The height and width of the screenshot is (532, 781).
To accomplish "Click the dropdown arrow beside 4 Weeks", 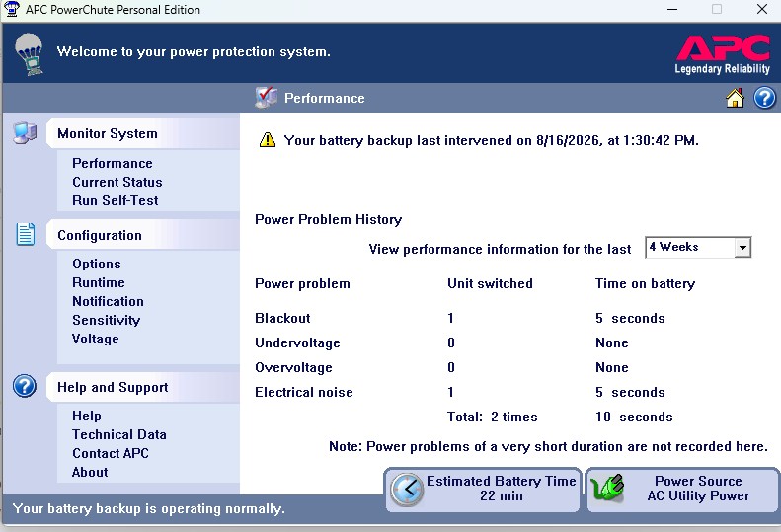I will pyautogui.click(x=742, y=248).
